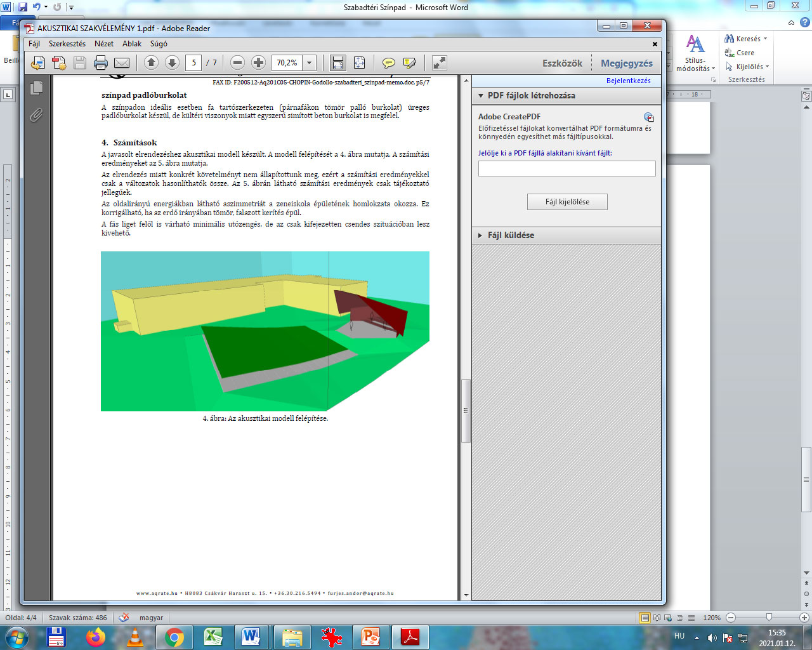Open the zoom percentage dropdown
The width and height of the screenshot is (812, 650).
click(x=310, y=63)
